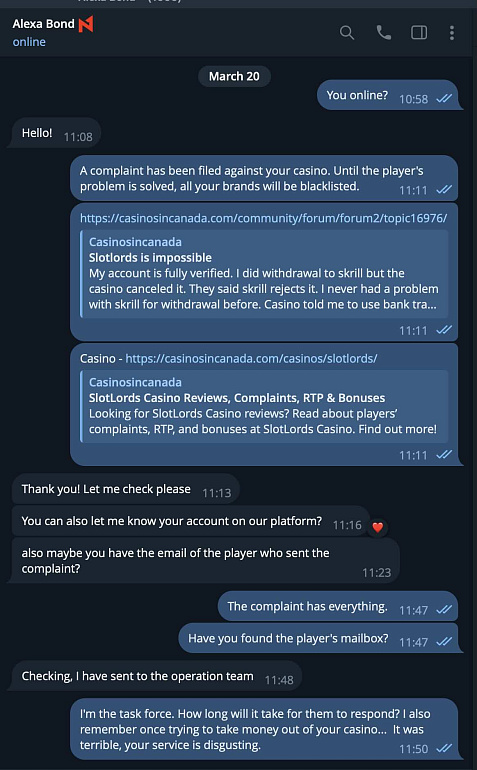Open 'Slotlords is impossible' link preview

pyautogui.click(x=264, y=274)
